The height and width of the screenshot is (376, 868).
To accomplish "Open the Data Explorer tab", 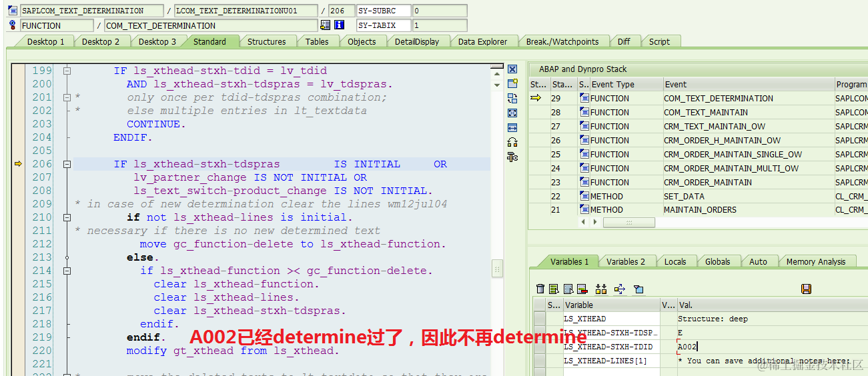I will click(482, 41).
